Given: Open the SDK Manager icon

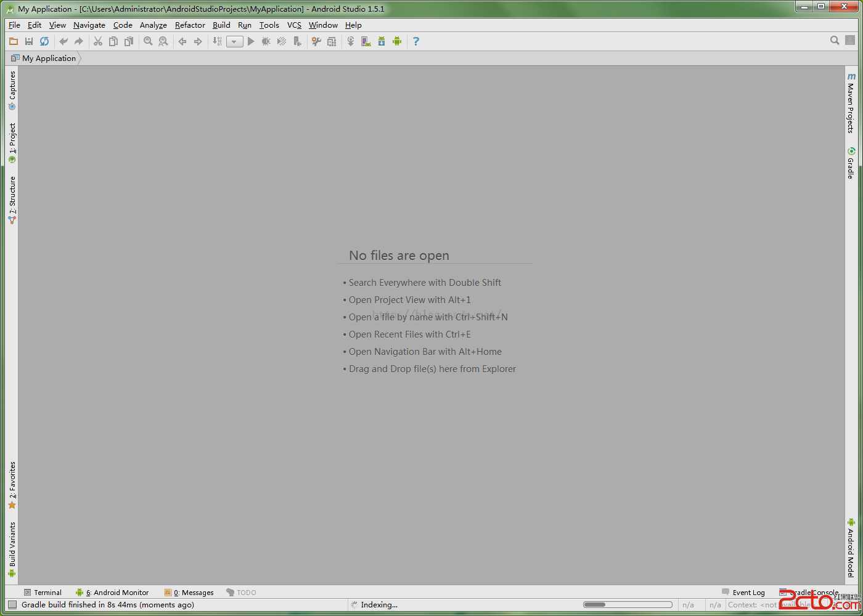Looking at the screenshot, I should click(382, 41).
